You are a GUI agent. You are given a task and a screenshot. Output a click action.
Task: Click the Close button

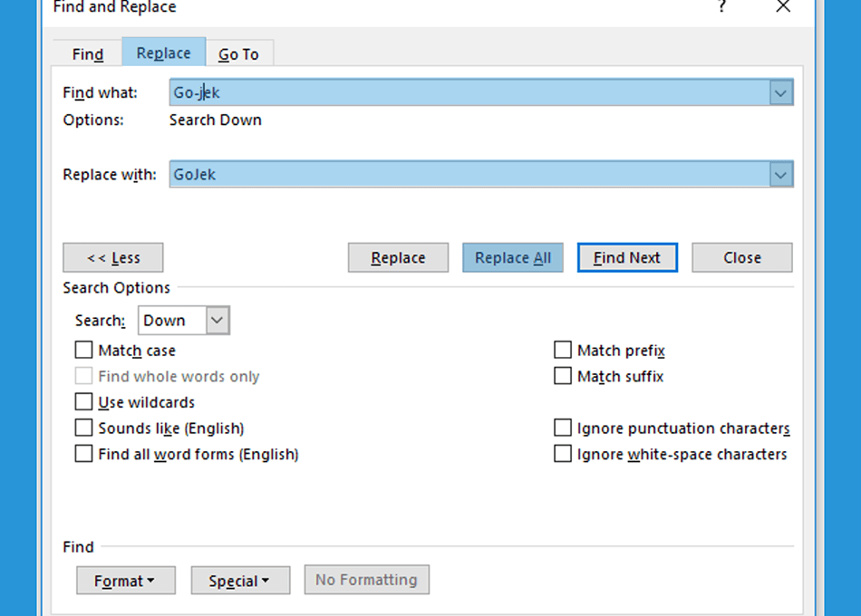tap(742, 257)
